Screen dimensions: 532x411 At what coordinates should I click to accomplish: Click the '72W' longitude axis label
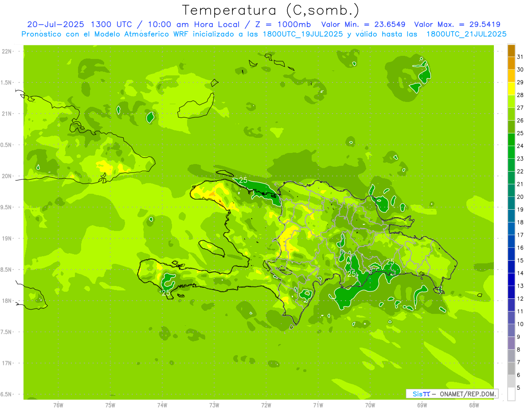coord(266,405)
